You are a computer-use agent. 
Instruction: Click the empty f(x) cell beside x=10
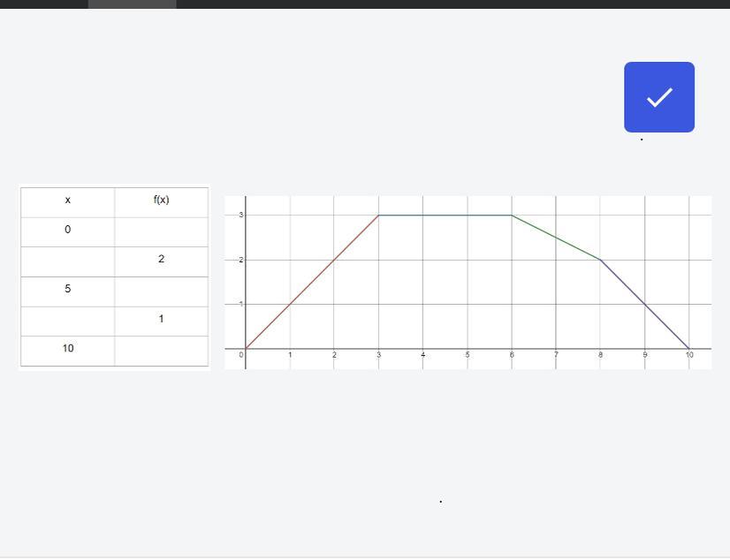coord(161,350)
